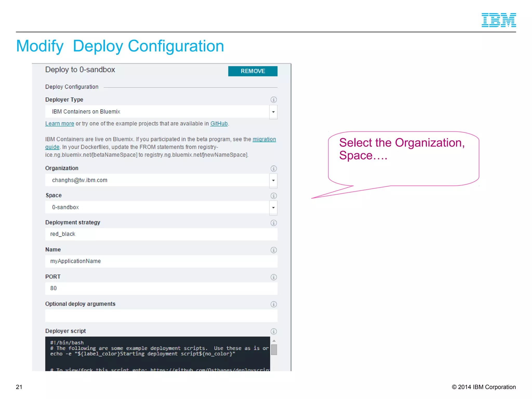
Task: Open info icon for Name field
Action: (x=274, y=250)
